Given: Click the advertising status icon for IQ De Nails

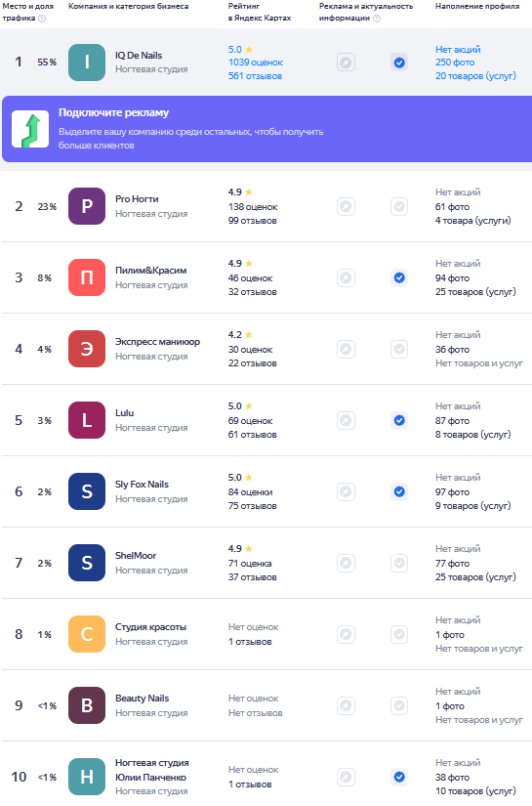Looking at the screenshot, I should coord(347,63).
